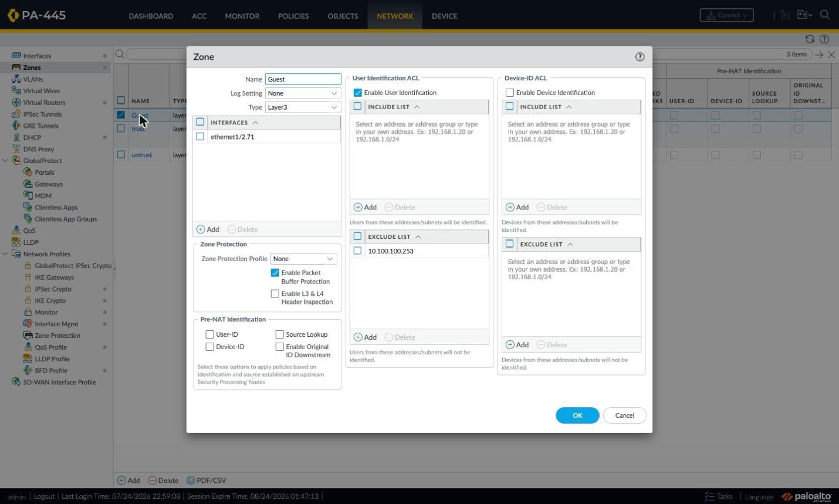Open the BFD Profile item
Viewport: 839px width, 504px height.
click(50, 370)
